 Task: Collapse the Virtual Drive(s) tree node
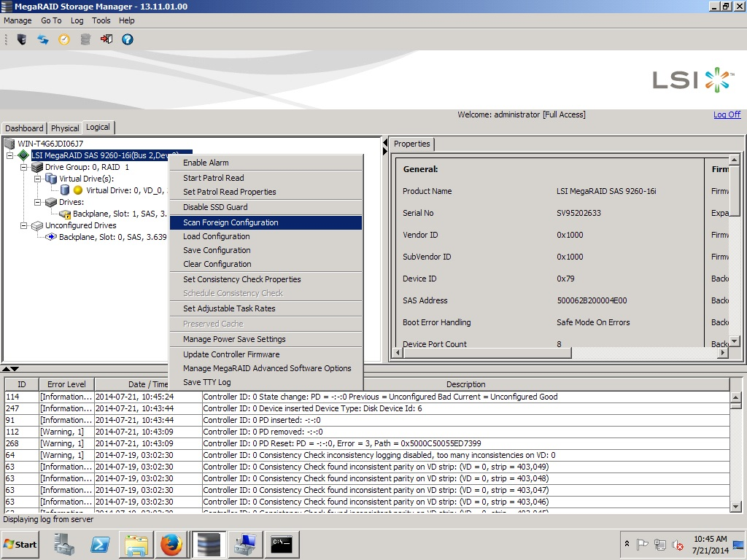point(37,179)
